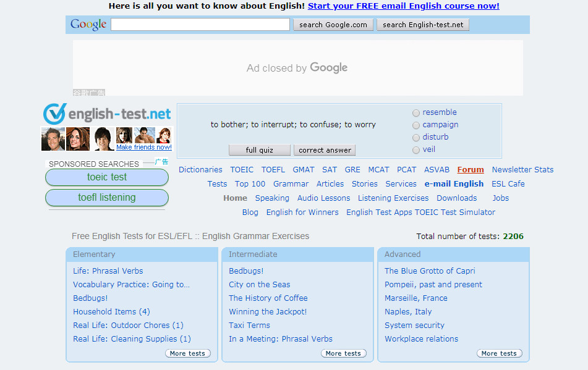Reveal the answer with "correct answer" button

(325, 150)
